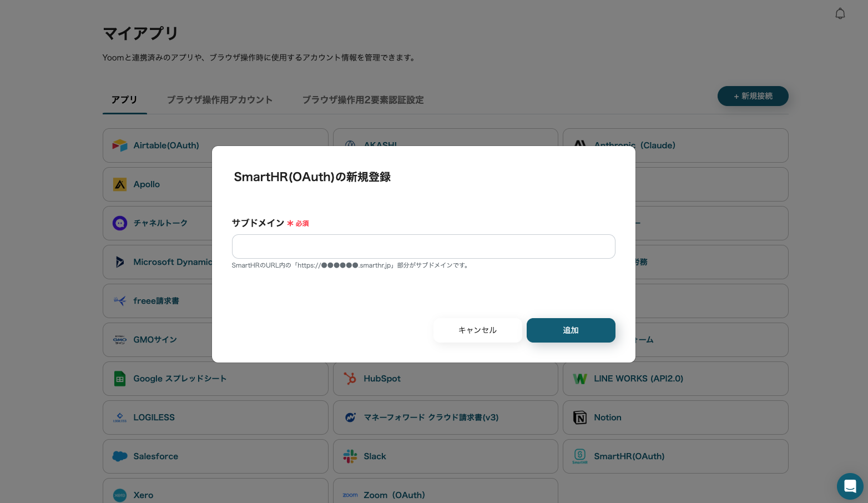Viewport: 868px width, 503px height.
Task: Click the SmartHR(OAuth) card label
Action: (629, 456)
